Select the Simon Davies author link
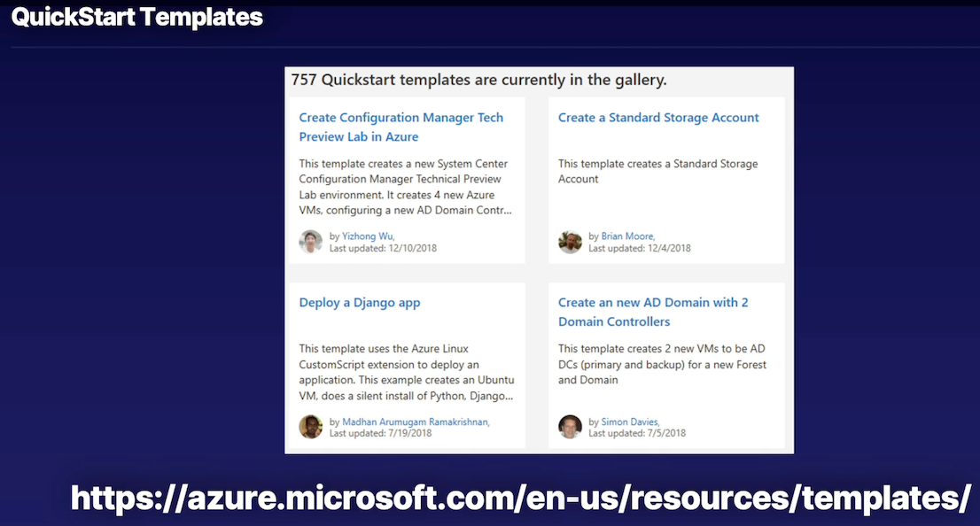 click(x=629, y=422)
